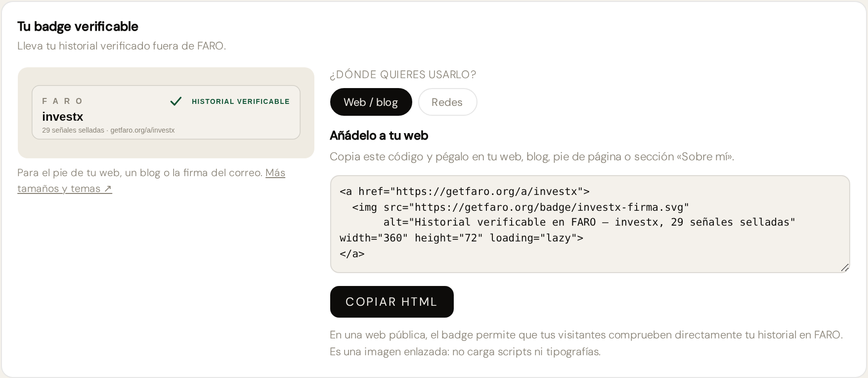
Task: Click the '¿DÓNDE QUIERES USARLO?' label
Action: [x=403, y=75]
